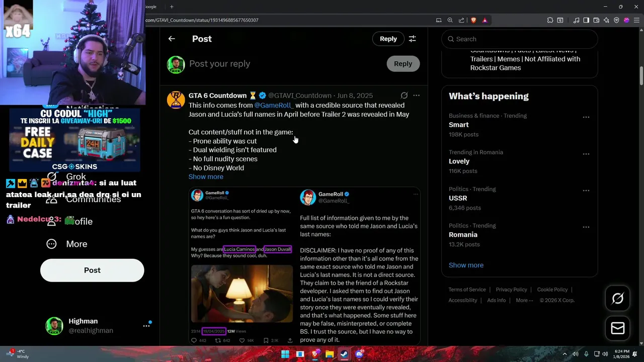
Task: Click the GTA 6 Countdown profile avatar
Action: (176, 100)
